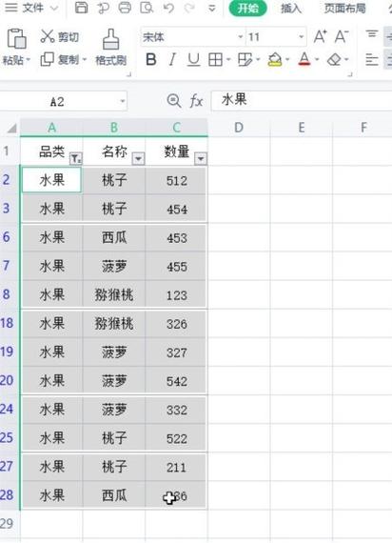Image resolution: width=392 pixels, height=543 pixels.
Task: Click the A2 name box
Action: pos(63,102)
